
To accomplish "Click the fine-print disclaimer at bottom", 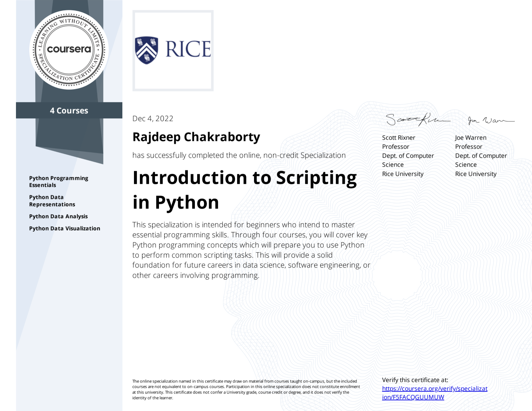I will (x=246, y=389).
